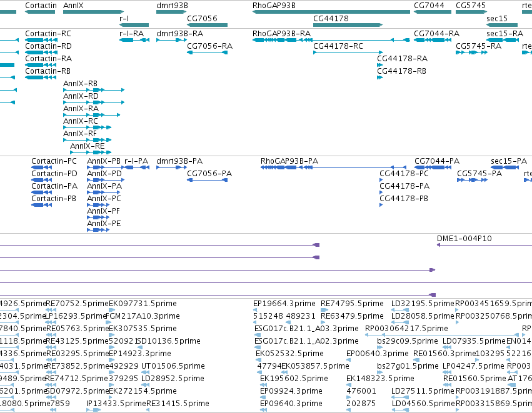Viewport: 532px width, 413px height.
Task: Click EST RE74795.5prime label
Action: [352, 304]
